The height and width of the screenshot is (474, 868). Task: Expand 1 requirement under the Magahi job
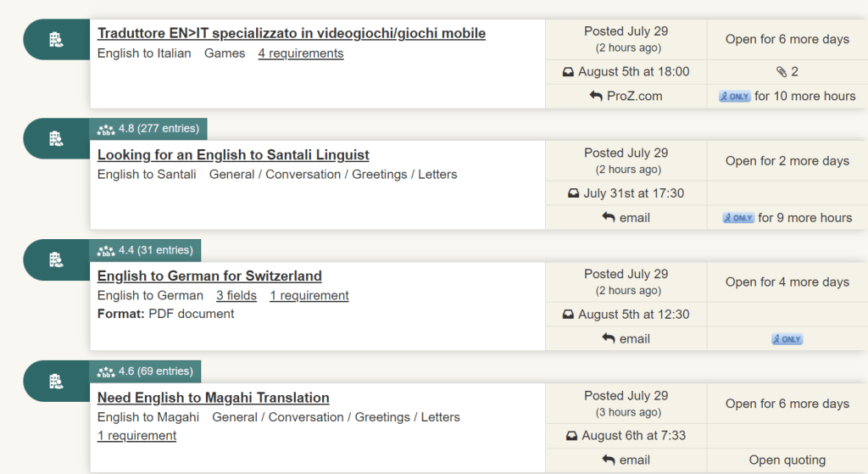click(x=136, y=436)
